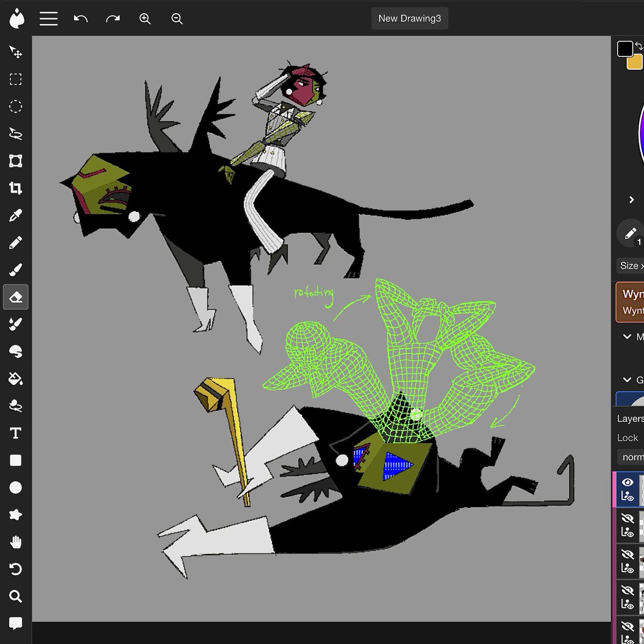Screen dimensions: 644x644
Task: Activate the Text tool
Action: click(16, 433)
